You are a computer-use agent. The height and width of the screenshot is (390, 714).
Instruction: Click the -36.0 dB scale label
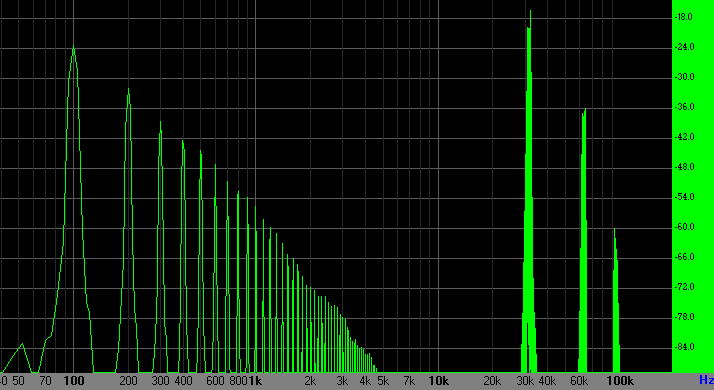point(684,107)
